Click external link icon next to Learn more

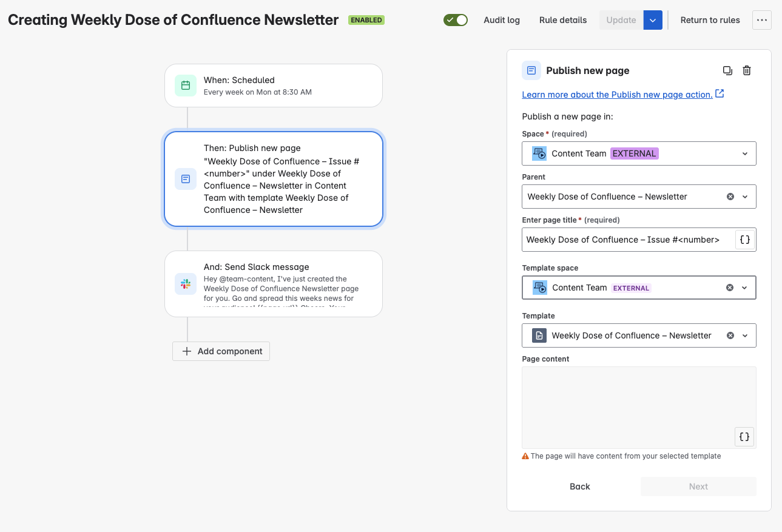(720, 94)
